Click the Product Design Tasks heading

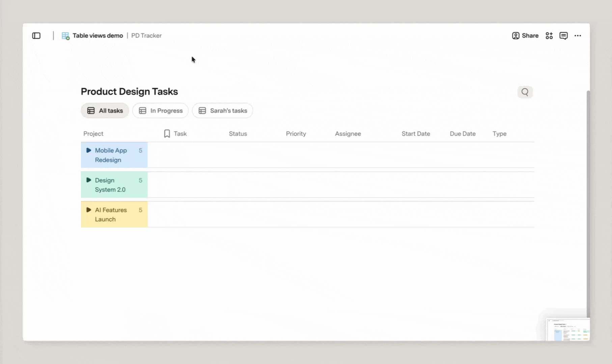pyautogui.click(x=129, y=91)
